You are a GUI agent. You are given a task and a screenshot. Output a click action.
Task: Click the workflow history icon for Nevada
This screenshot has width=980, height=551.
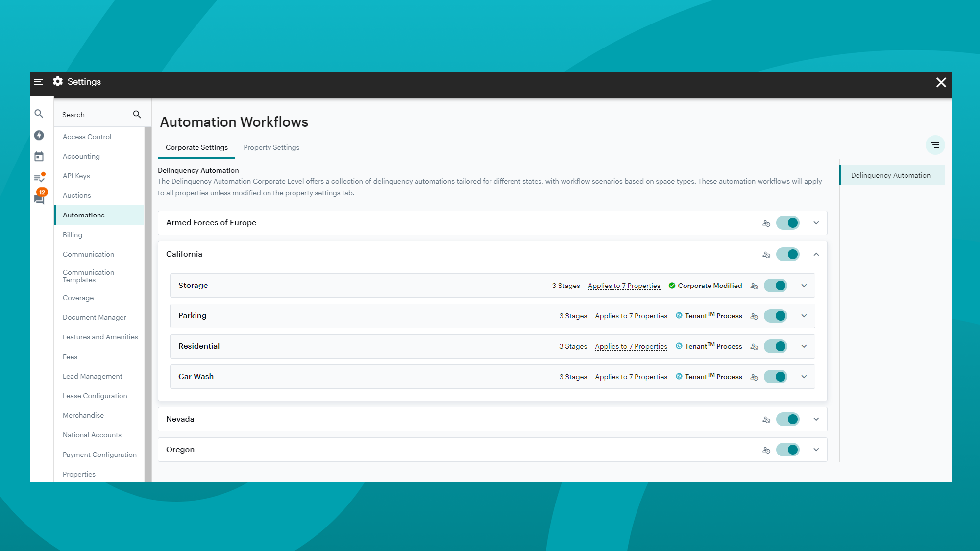point(767,419)
